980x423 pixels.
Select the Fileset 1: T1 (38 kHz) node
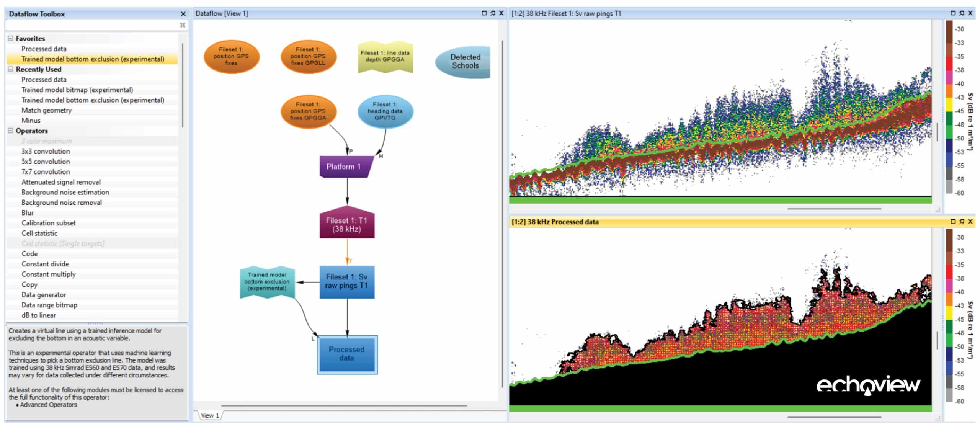click(x=347, y=222)
